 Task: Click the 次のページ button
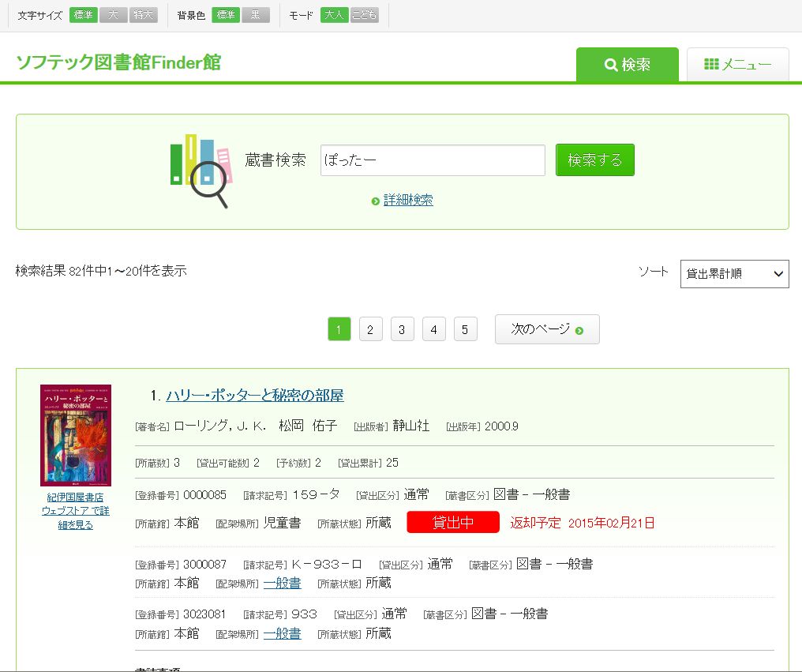tap(547, 329)
